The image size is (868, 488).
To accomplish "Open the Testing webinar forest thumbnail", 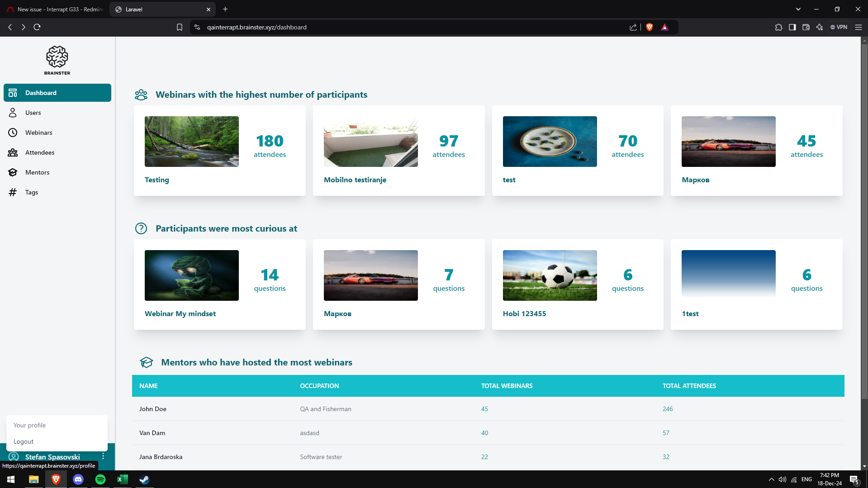I will pyautogui.click(x=192, y=142).
